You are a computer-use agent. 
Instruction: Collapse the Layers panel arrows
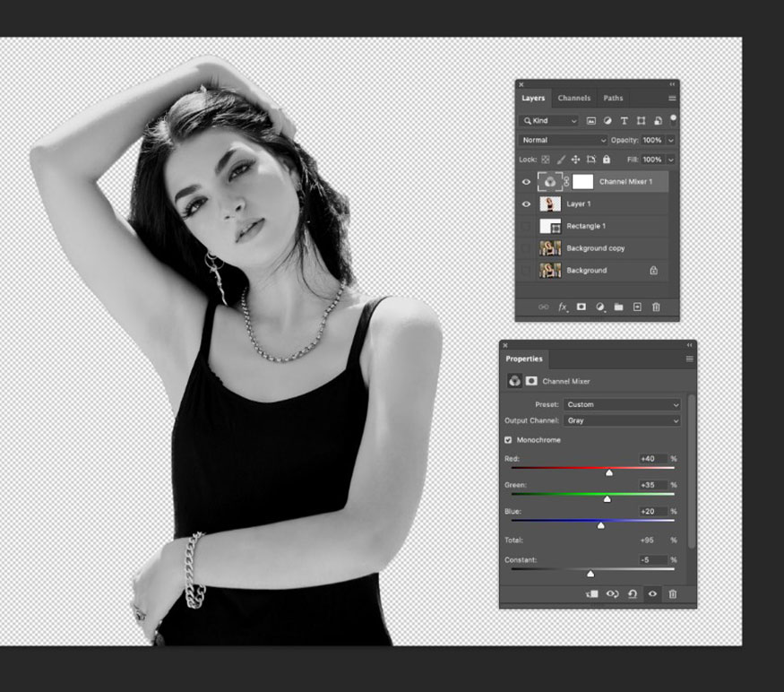click(x=672, y=84)
